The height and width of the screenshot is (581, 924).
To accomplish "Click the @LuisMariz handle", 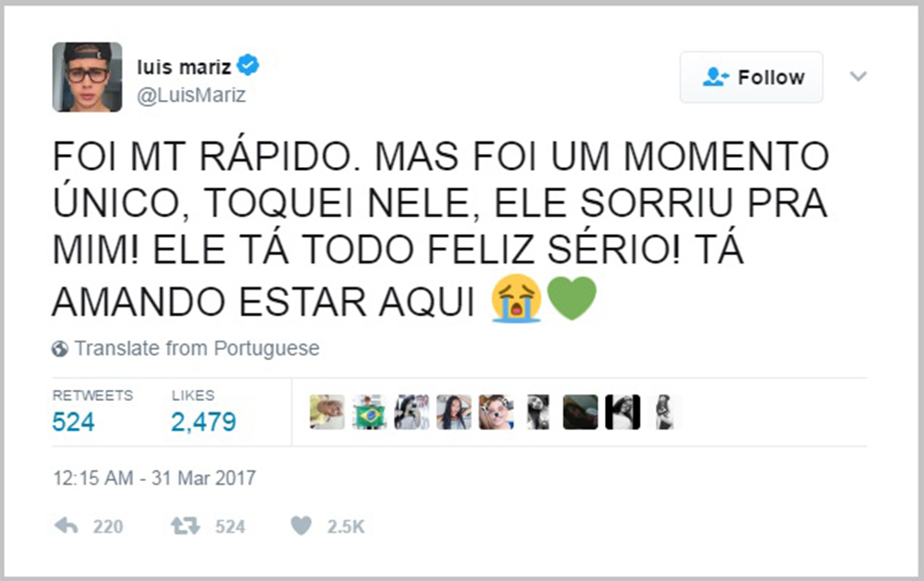I will 191,95.
